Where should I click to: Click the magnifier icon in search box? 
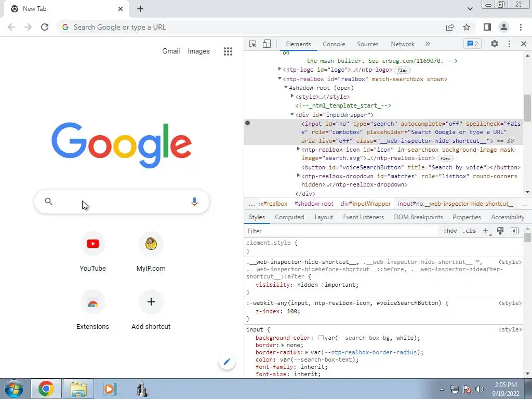tap(48, 202)
